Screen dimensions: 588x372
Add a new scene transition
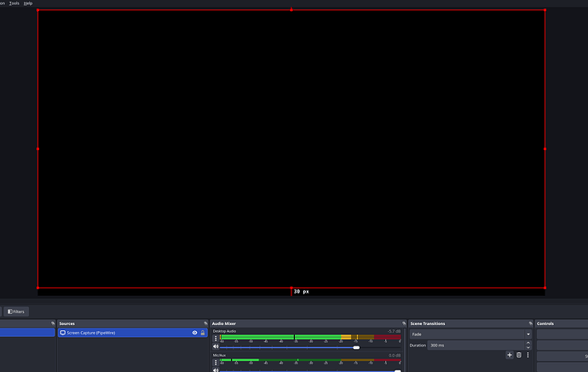pos(510,355)
